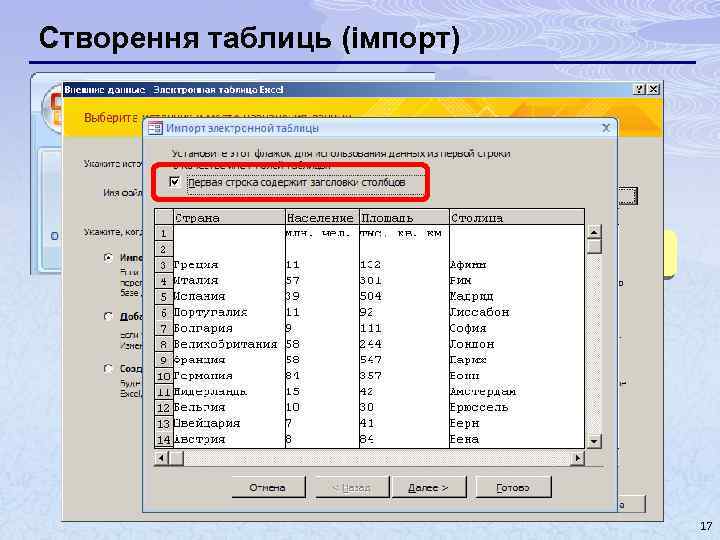Click the Бельгия cell
Image resolution: width=720 pixels, height=540 pixels.
[x=229, y=408]
